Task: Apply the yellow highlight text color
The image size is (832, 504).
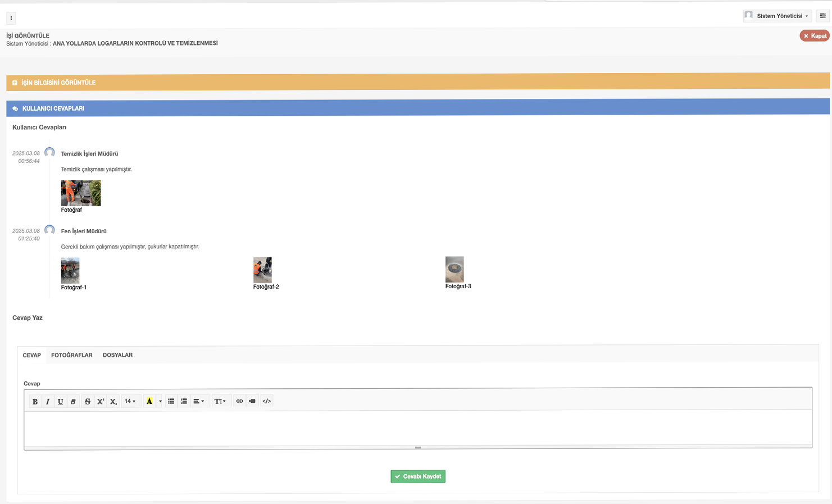Action: pyautogui.click(x=149, y=401)
